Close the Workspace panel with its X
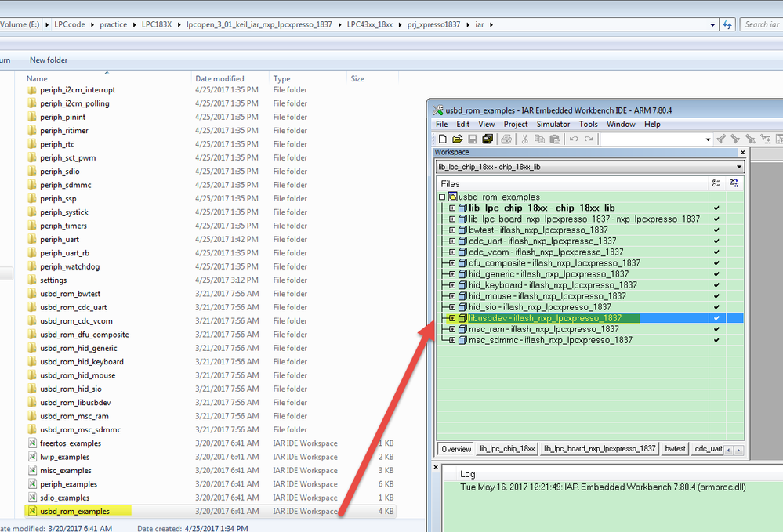783x532 pixels. 742,152
